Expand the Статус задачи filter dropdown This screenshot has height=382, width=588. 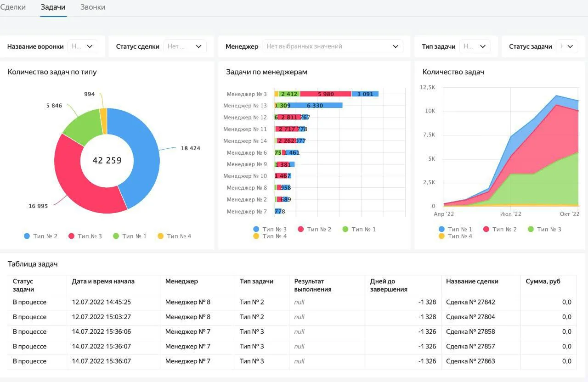click(567, 46)
